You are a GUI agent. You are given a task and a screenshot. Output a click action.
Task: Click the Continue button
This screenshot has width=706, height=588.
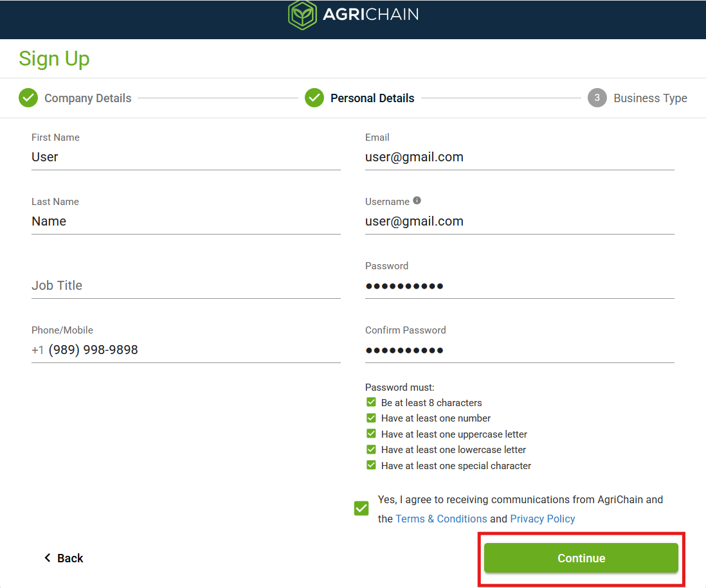[581, 558]
